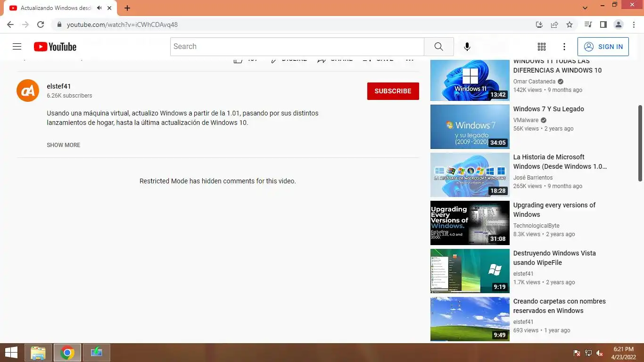Click the magnifier search button

439,47
